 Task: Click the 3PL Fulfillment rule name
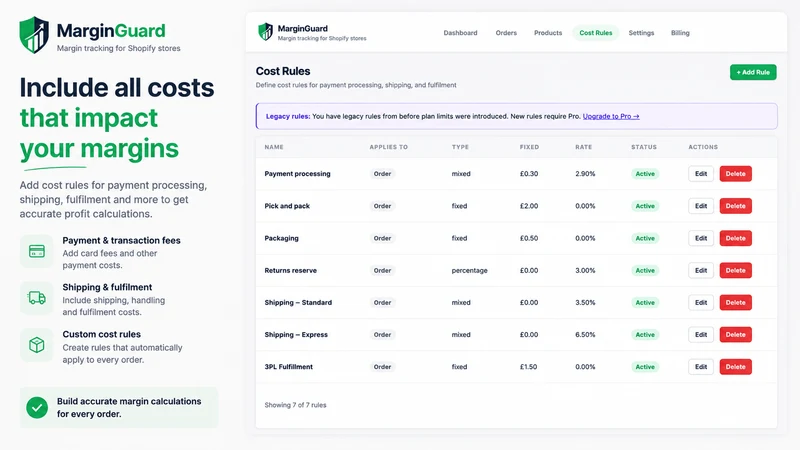(289, 367)
